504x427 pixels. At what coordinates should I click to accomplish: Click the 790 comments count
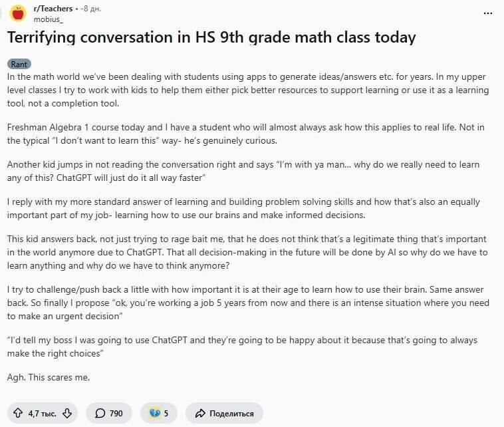pos(116,413)
